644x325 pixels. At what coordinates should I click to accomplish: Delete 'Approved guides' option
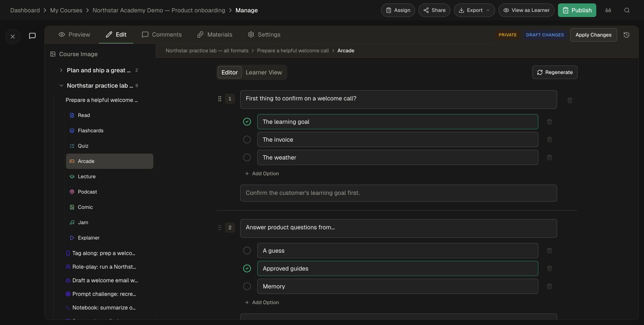tap(549, 268)
